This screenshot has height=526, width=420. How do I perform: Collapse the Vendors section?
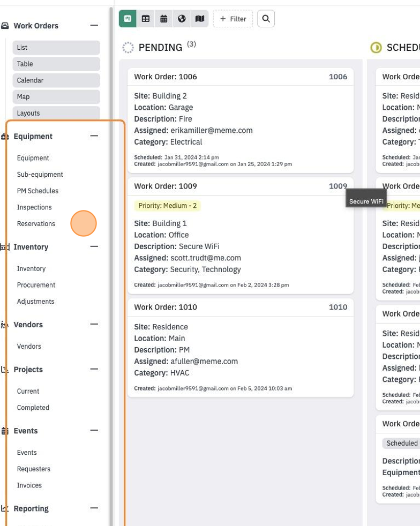(x=94, y=325)
